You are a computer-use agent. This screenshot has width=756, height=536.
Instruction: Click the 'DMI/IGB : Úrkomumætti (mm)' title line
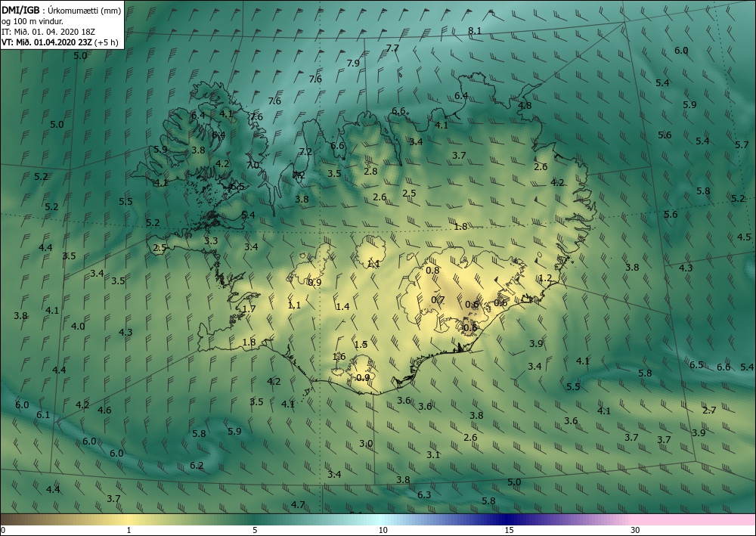[62, 9]
